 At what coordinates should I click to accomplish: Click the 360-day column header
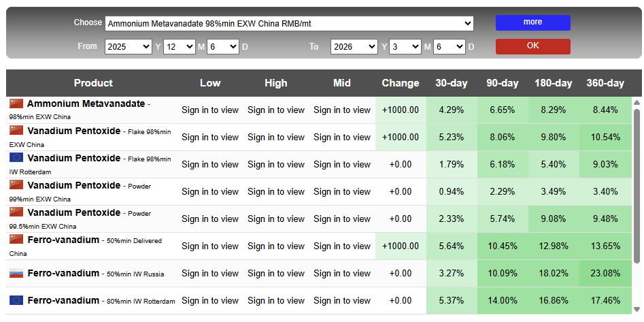click(605, 83)
